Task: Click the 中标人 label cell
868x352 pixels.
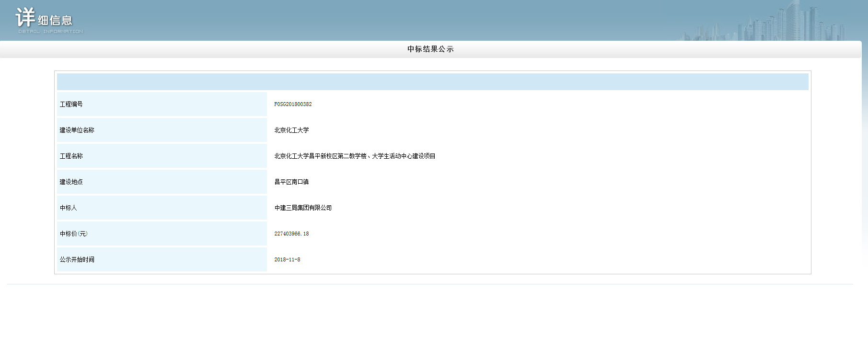Action: (162, 208)
